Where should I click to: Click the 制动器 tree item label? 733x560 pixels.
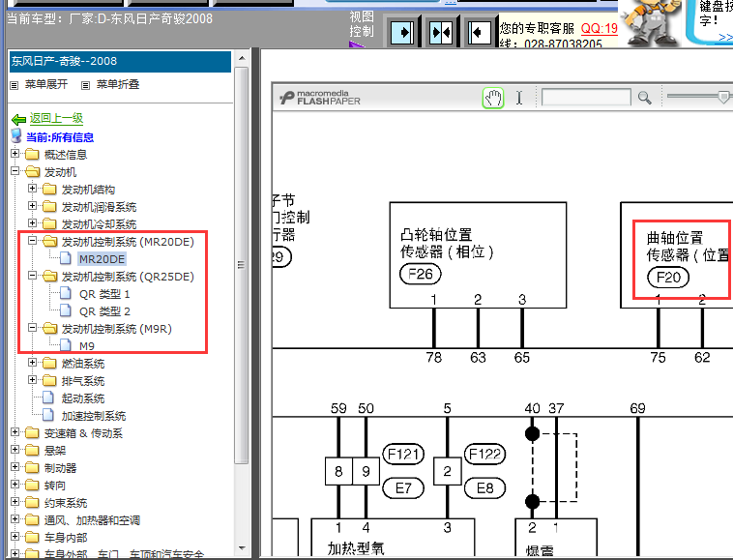click(x=60, y=468)
